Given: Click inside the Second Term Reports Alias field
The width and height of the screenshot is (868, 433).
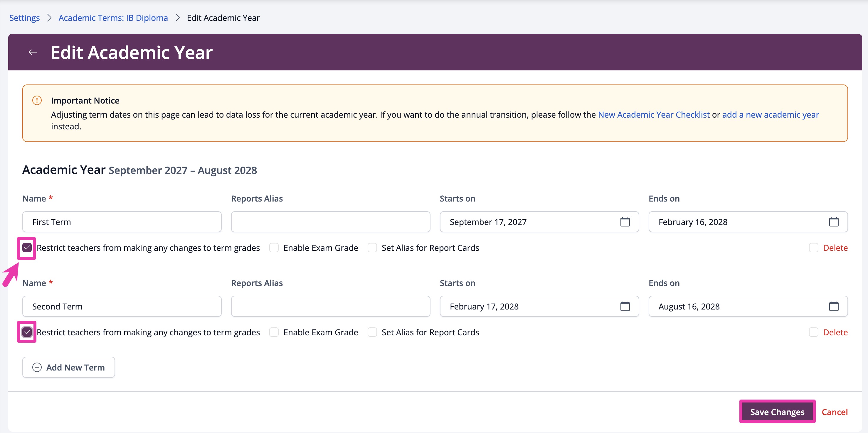Looking at the screenshot, I should coord(330,306).
